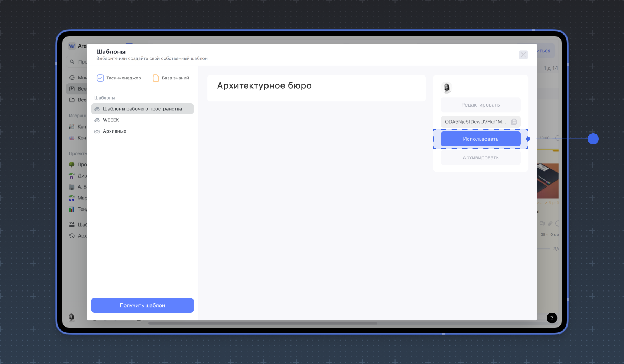Select Шаблоны рабочего пространства category
This screenshot has width=624, height=364.
pyautogui.click(x=142, y=109)
